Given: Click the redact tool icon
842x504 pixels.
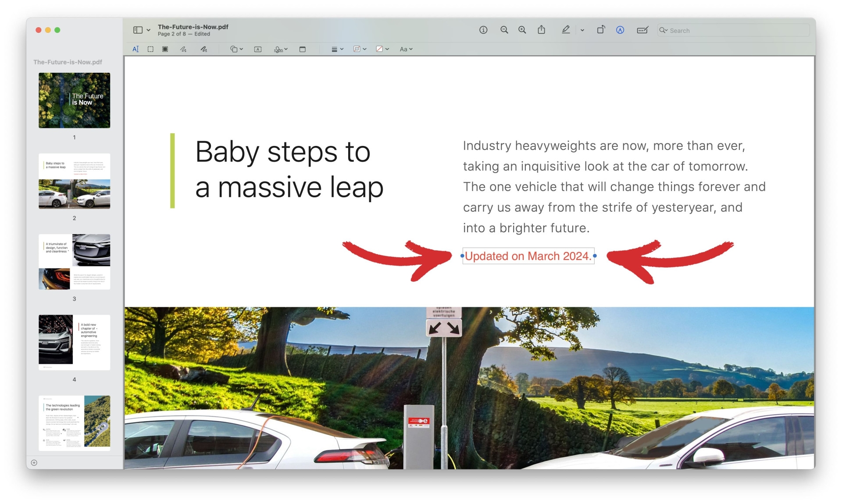Looking at the screenshot, I should point(166,49).
